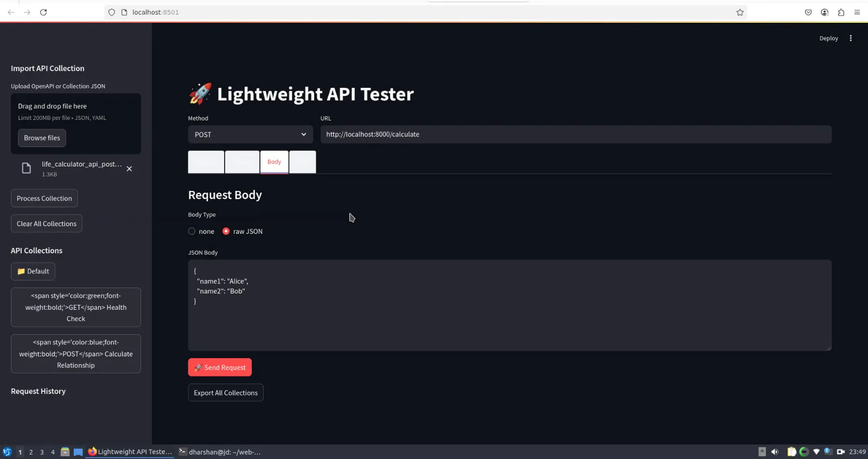Remove uploaded life_calculator_api_post file
868x459 pixels.
click(129, 169)
